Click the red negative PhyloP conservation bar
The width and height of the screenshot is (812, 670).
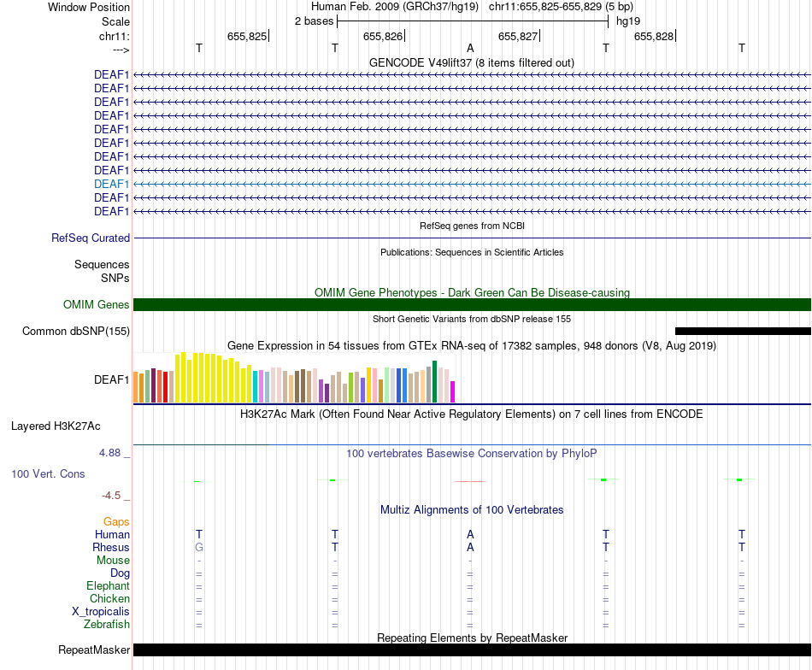470,481
